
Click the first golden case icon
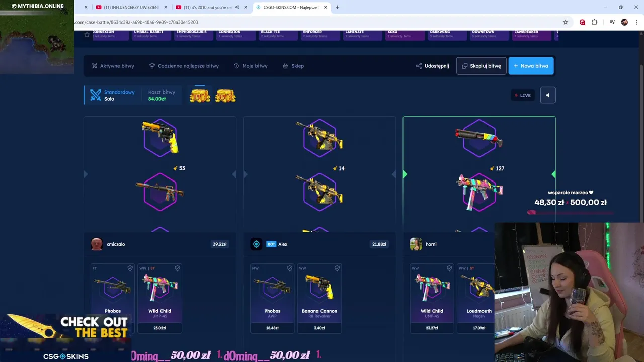[200, 96]
